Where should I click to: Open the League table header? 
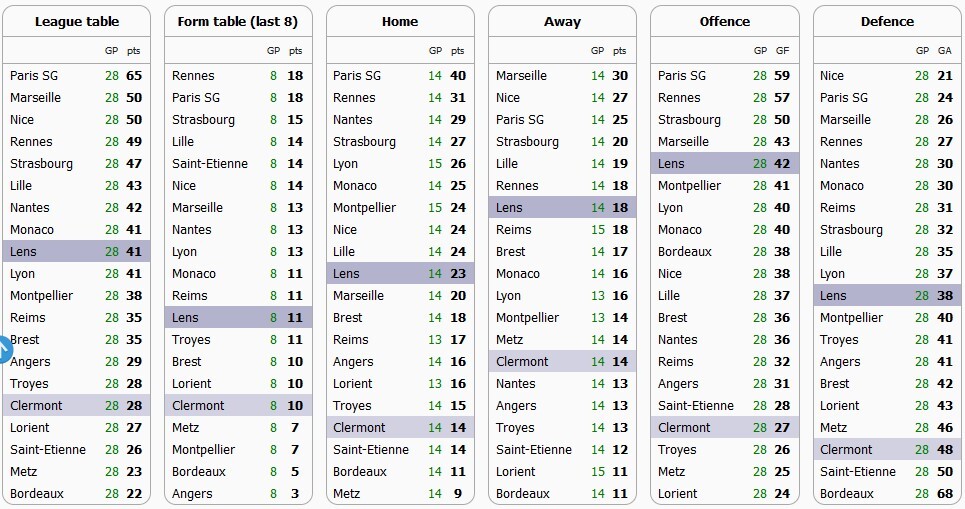[x=76, y=21]
